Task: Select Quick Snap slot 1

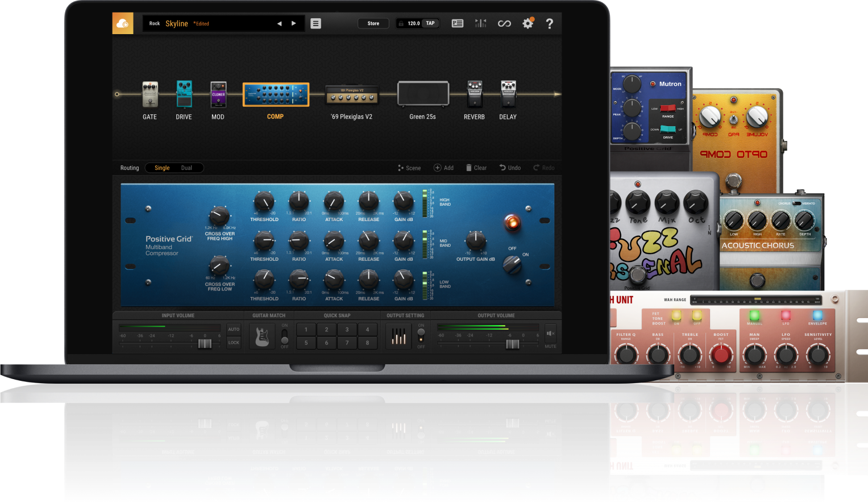Action: [x=306, y=330]
